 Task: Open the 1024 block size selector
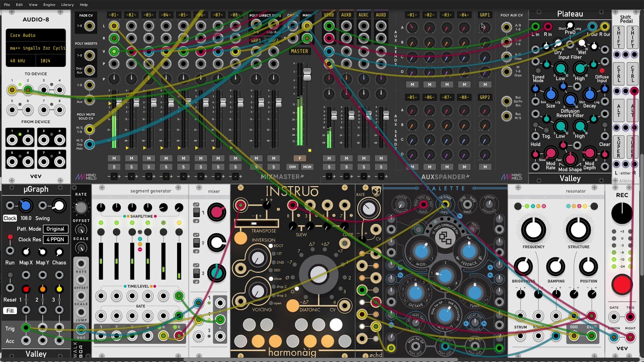click(51, 60)
